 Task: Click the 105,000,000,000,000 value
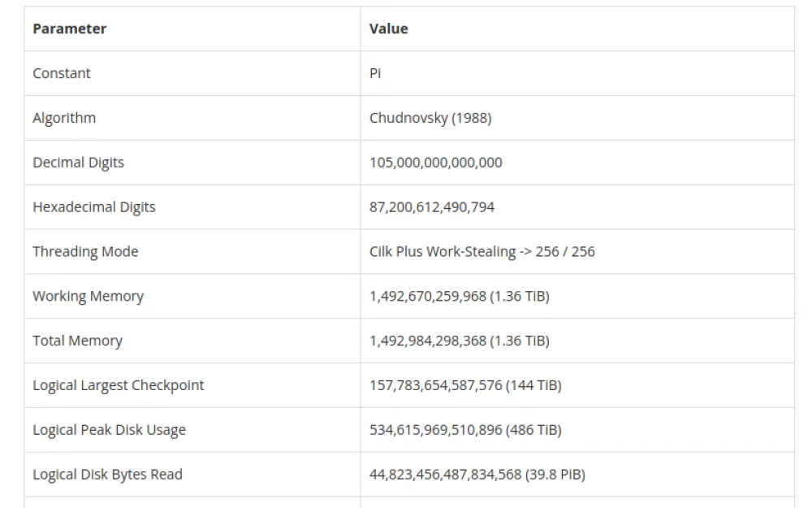(435, 163)
